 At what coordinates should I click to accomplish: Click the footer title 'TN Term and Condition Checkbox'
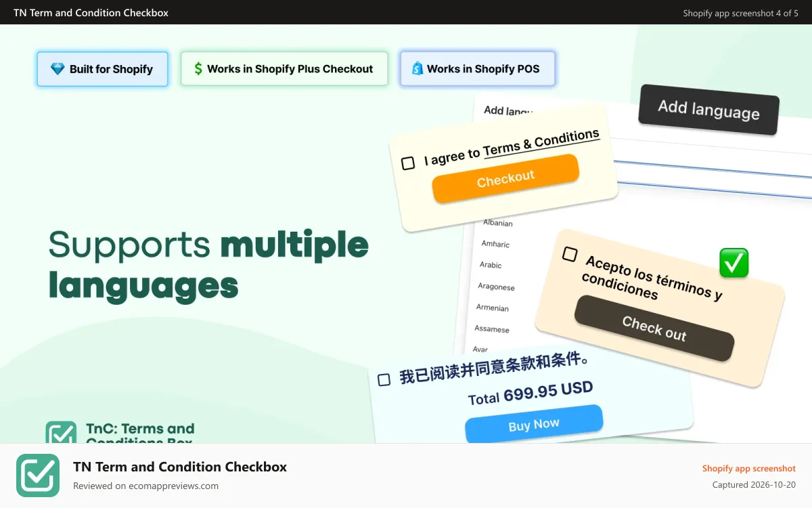[x=180, y=467]
